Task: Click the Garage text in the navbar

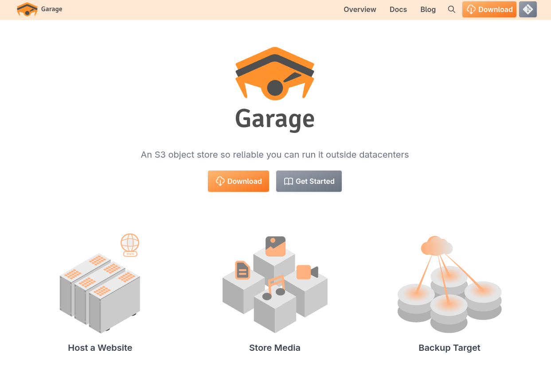Action: (51, 9)
